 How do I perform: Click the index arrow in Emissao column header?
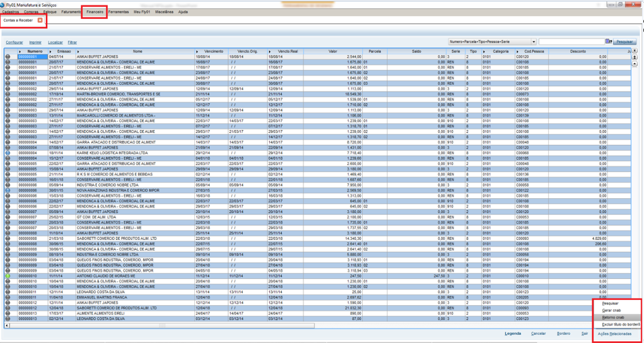50,51
